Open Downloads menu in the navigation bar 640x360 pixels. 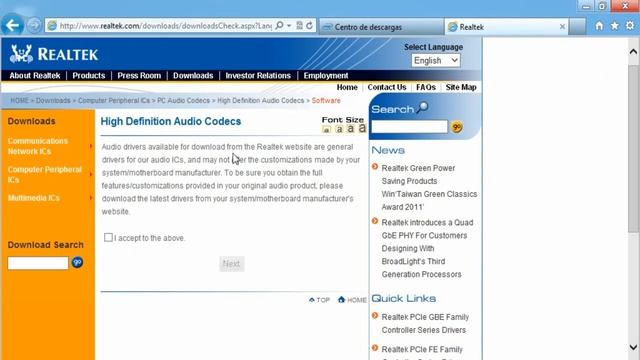[193, 76]
